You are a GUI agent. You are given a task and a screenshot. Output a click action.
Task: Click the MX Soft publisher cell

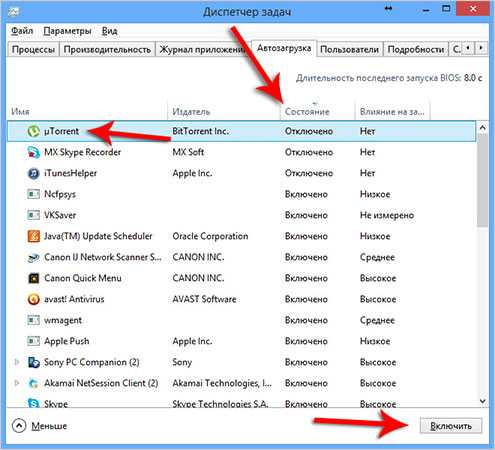[188, 152]
